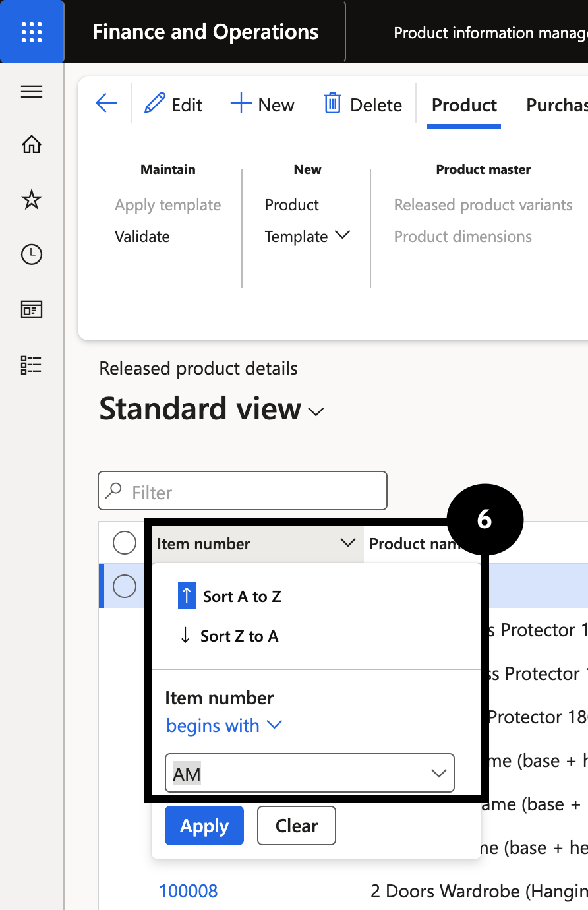Click the Finance and Operations title
The height and width of the screenshot is (910, 588).
click(206, 32)
